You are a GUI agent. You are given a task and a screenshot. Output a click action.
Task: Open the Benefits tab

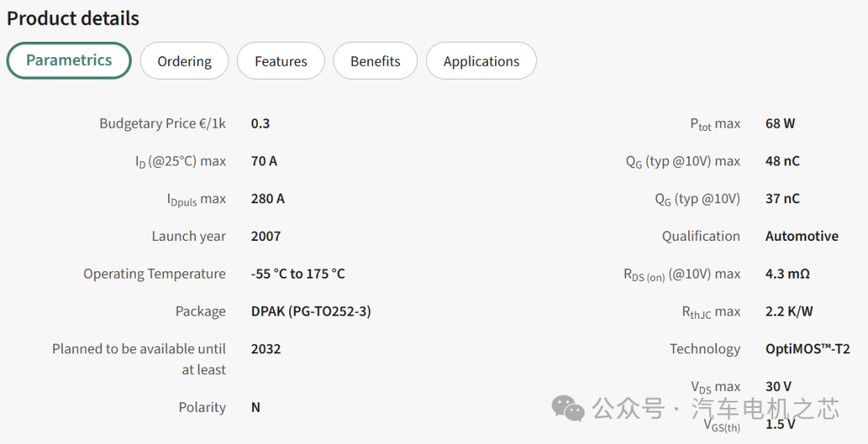point(375,61)
